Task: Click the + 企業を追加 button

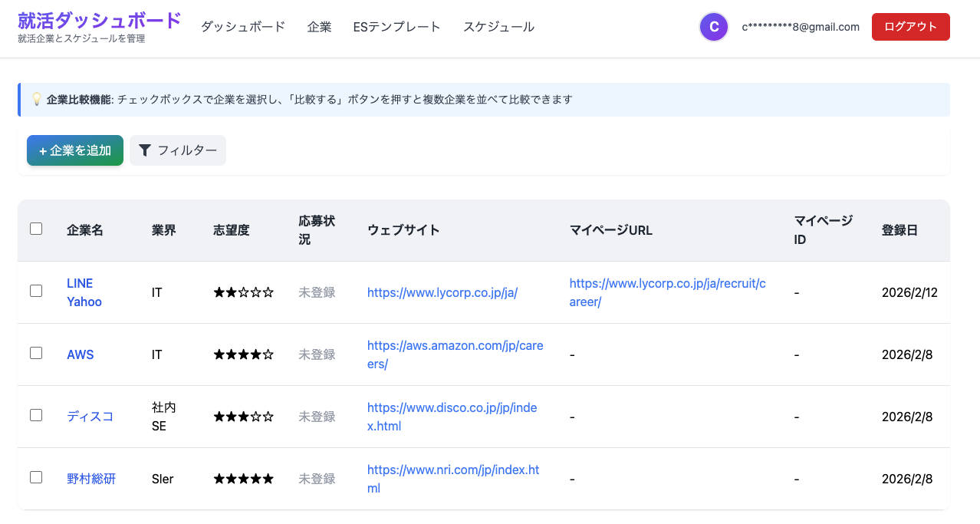Action: 75,150
